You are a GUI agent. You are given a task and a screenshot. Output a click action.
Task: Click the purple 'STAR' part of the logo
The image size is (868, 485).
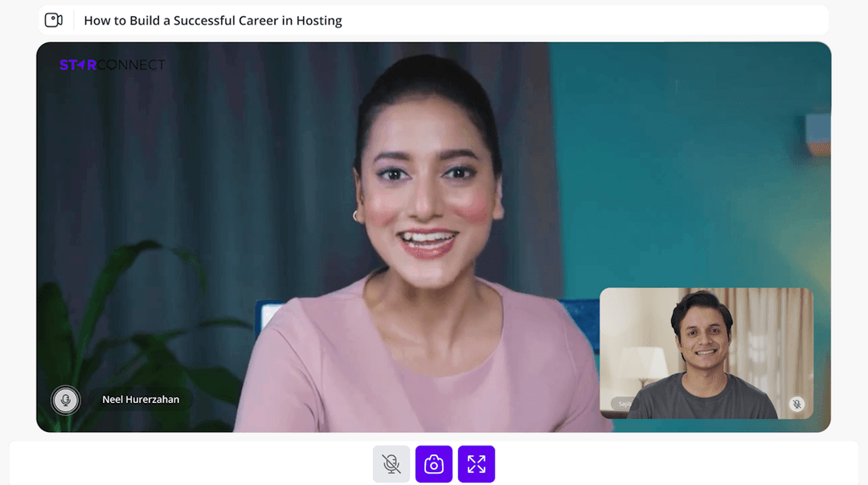click(x=78, y=65)
